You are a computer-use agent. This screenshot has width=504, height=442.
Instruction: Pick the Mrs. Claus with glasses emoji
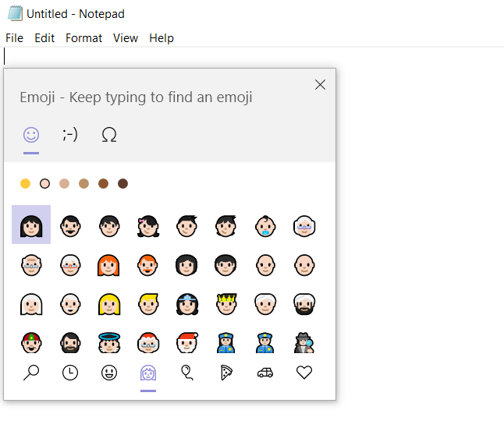tap(148, 343)
